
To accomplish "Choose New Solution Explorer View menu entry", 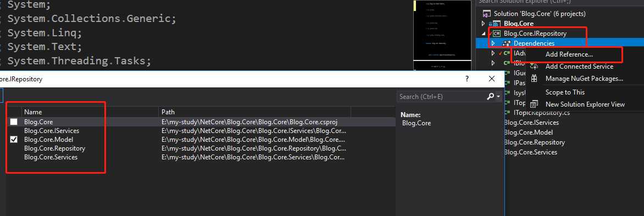I will click(x=585, y=104).
